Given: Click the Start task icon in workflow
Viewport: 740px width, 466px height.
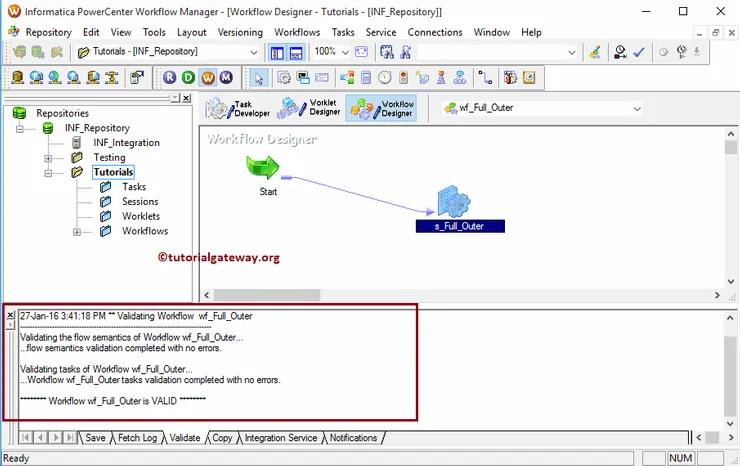Looking at the screenshot, I should [x=264, y=166].
